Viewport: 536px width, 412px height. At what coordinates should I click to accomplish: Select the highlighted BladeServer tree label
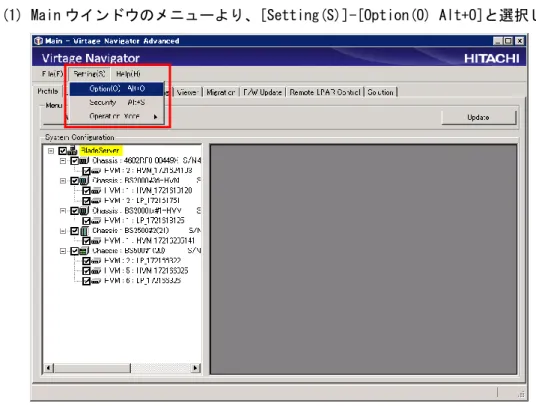pyautogui.click(x=100, y=150)
